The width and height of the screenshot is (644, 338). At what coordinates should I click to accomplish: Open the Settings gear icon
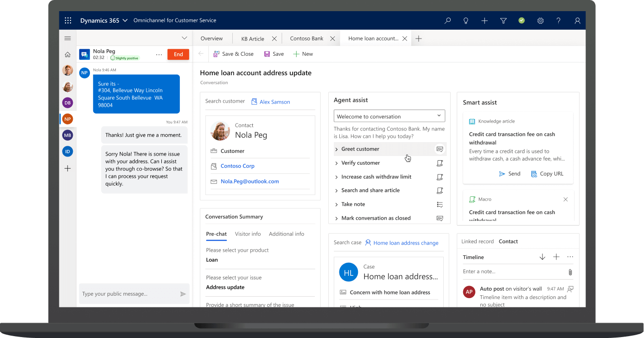point(540,20)
